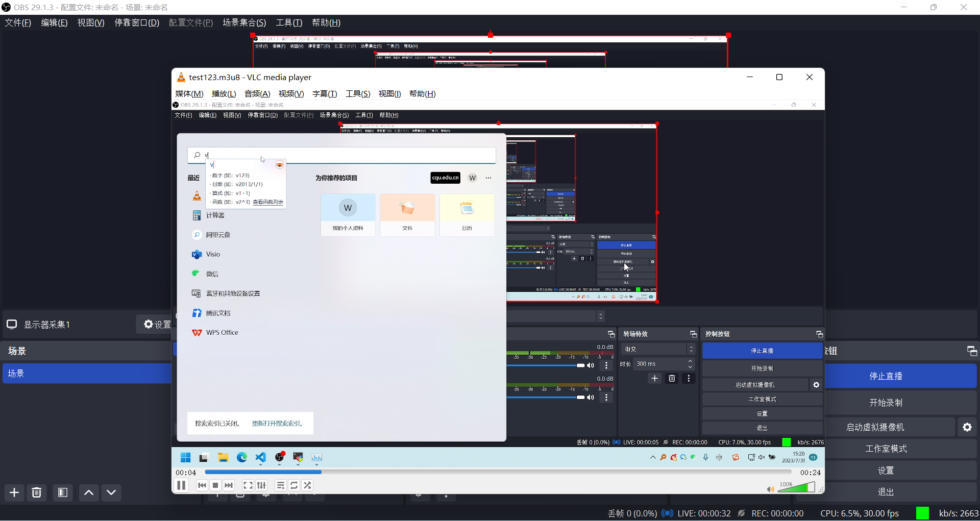Open VLC 视图(I) menu
Screen dimensions: 980x521
pos(389,94)
